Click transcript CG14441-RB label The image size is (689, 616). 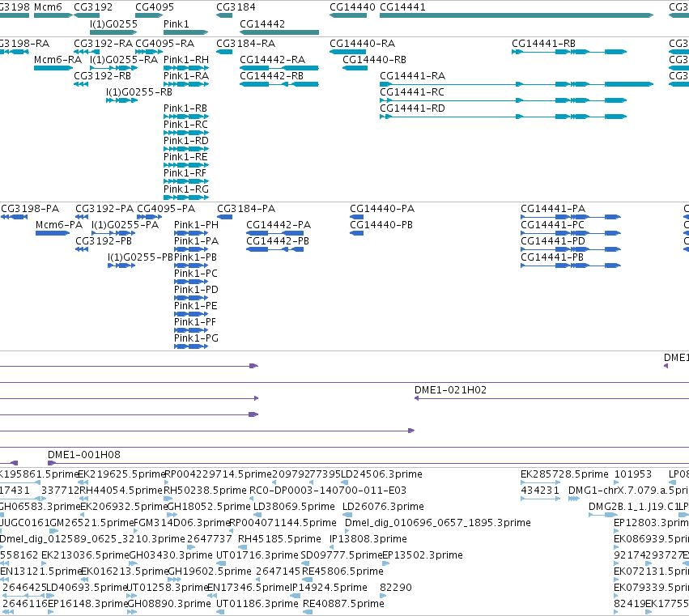pos(543,44)
